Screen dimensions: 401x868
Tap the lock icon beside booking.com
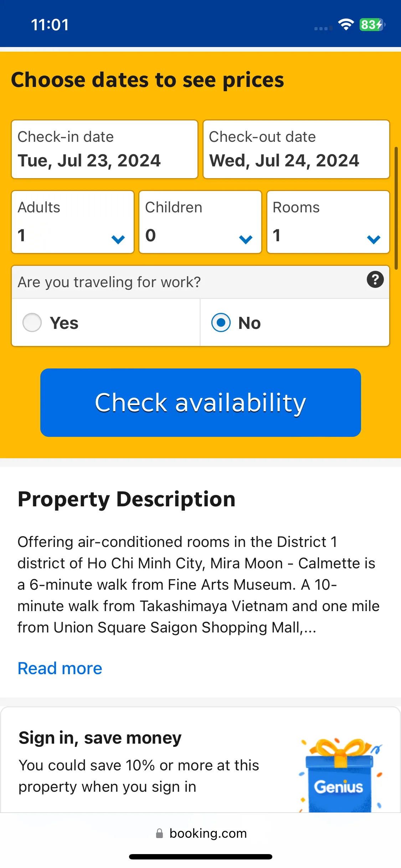(x=159, y=833)
